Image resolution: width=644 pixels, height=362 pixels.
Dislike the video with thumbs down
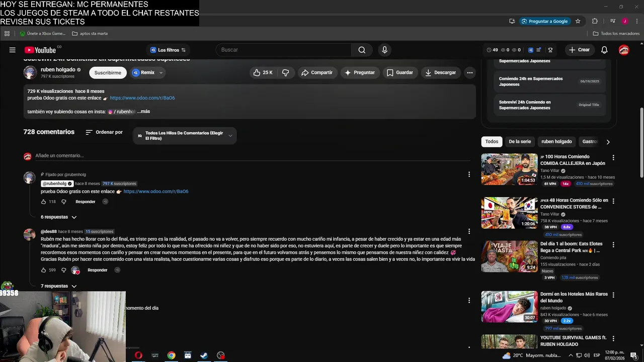tap(285, 72)
